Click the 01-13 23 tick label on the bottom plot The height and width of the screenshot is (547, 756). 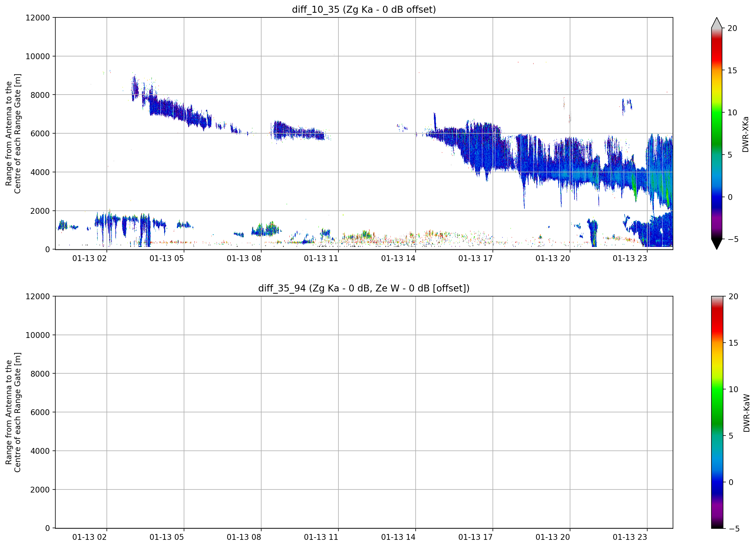pyautogui.click(x=630, y=537)
